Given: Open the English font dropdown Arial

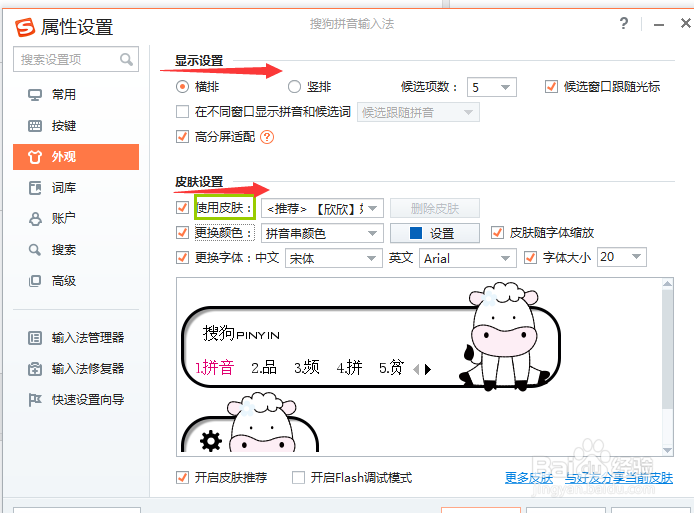Looking at the screenshot, I should point(468,258).
